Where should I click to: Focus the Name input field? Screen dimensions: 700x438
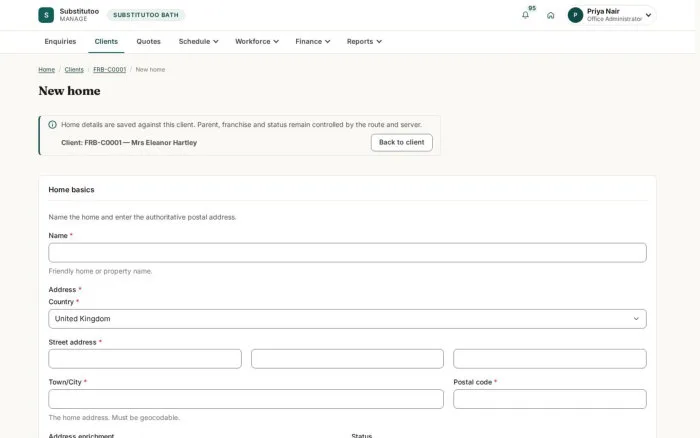click(347, 253)
